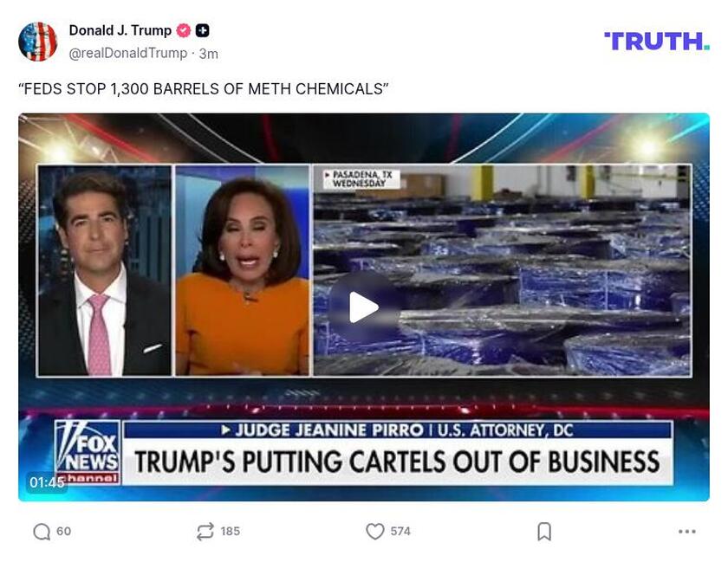Open Donald J. Trump display name
728x562 pixels.
(x=120, y=30)
